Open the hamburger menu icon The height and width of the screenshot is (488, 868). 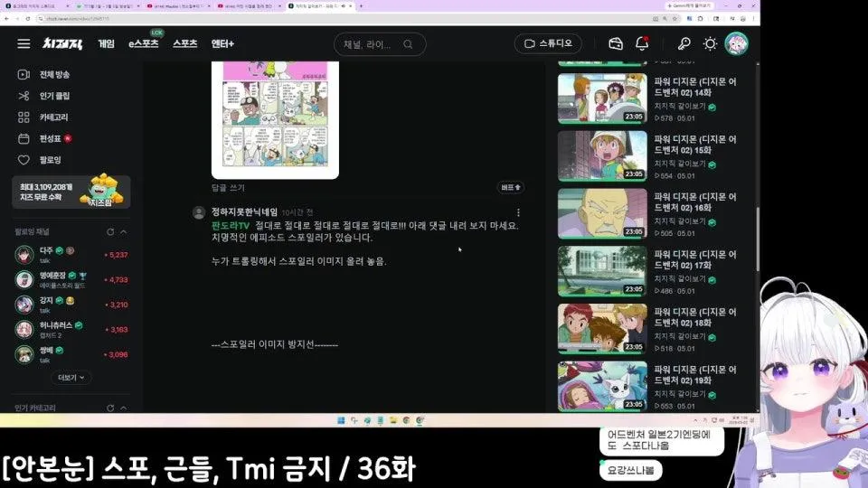click(24, 43)
